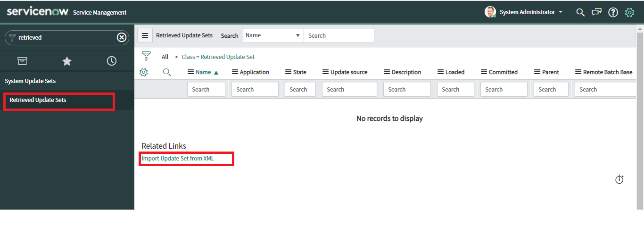Open Description column hamburger menu
This screenshot has width=644, height=245.
point(387,72)
